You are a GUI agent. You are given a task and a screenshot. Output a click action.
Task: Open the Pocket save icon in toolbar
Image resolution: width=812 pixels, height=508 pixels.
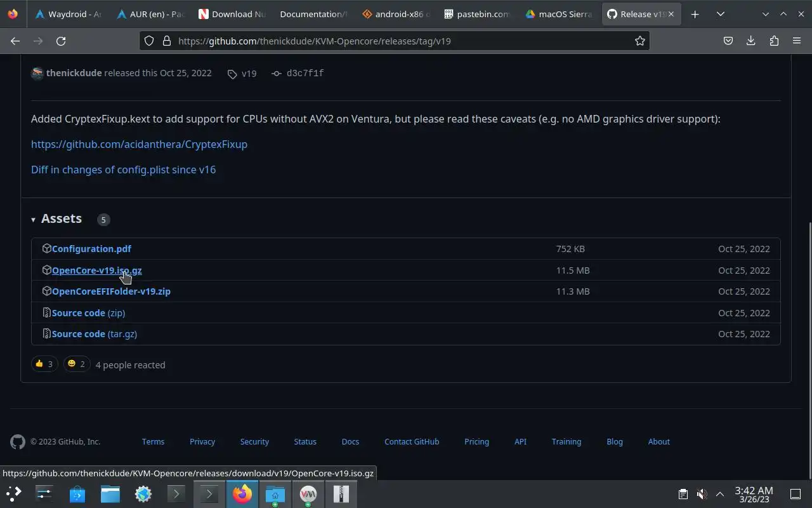728,41
